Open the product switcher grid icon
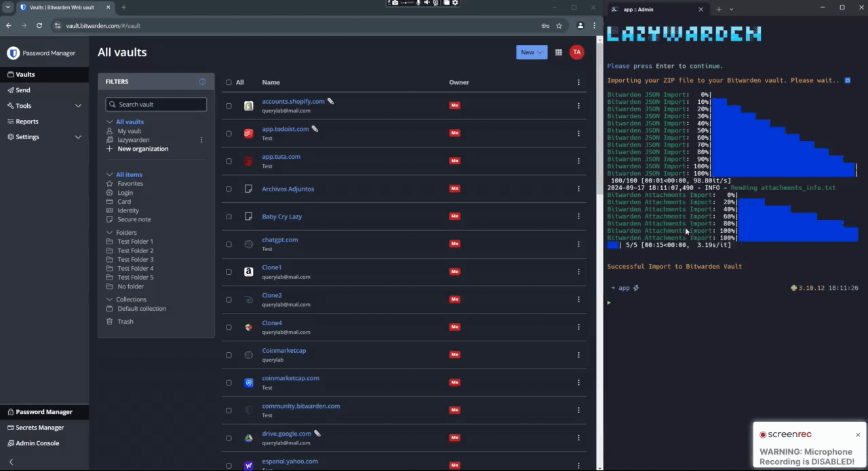Viewport: 868px width, 471px height. click(x=559, y=52)
